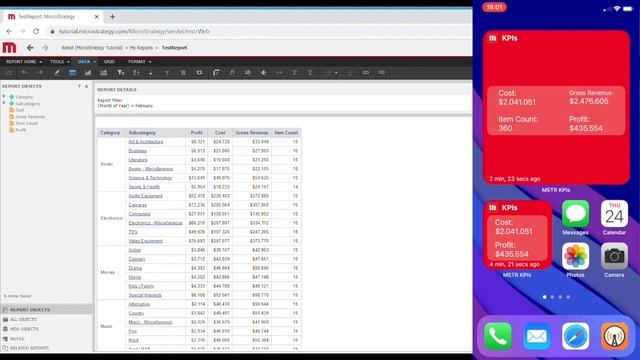Open the Special Interests subcategory link

[x=145, y=295]
